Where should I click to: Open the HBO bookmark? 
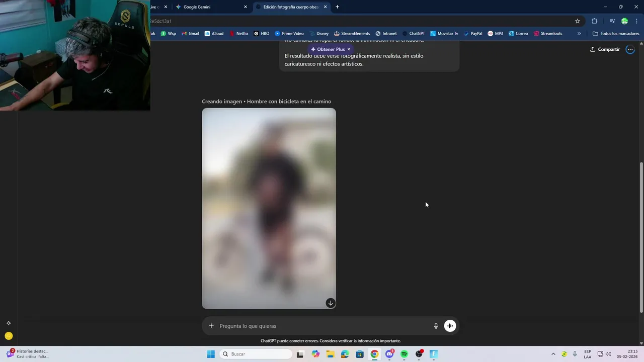coord(262,34)
